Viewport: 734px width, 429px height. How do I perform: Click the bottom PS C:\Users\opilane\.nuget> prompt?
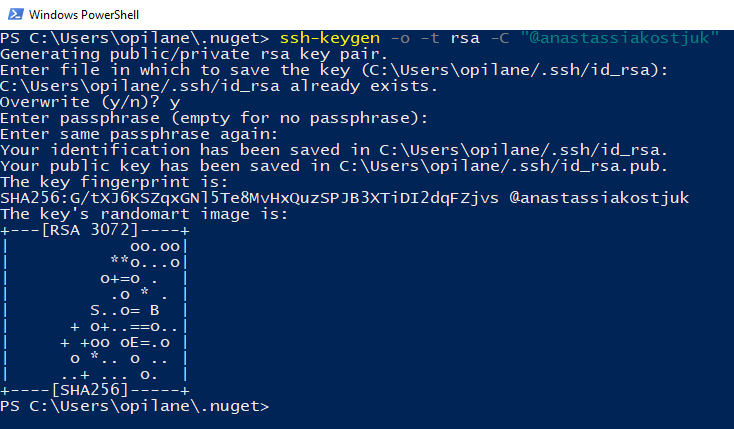135,406
